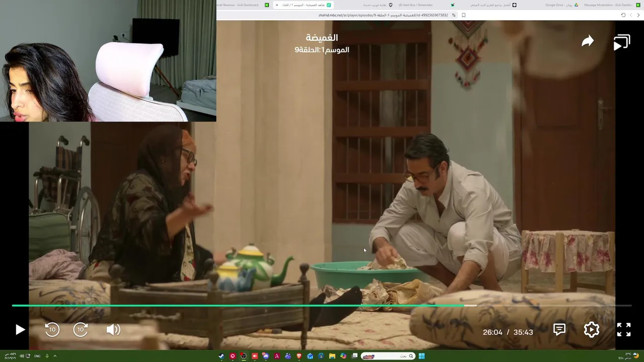Open the taskbar clock and date
Screen dimensions: 644x362
click(x=10, y=355)
